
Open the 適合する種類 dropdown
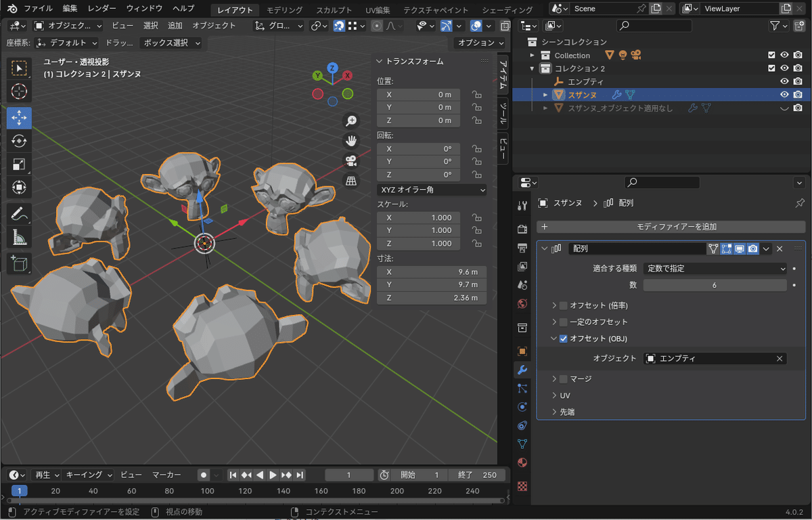[x=715, y=269]
